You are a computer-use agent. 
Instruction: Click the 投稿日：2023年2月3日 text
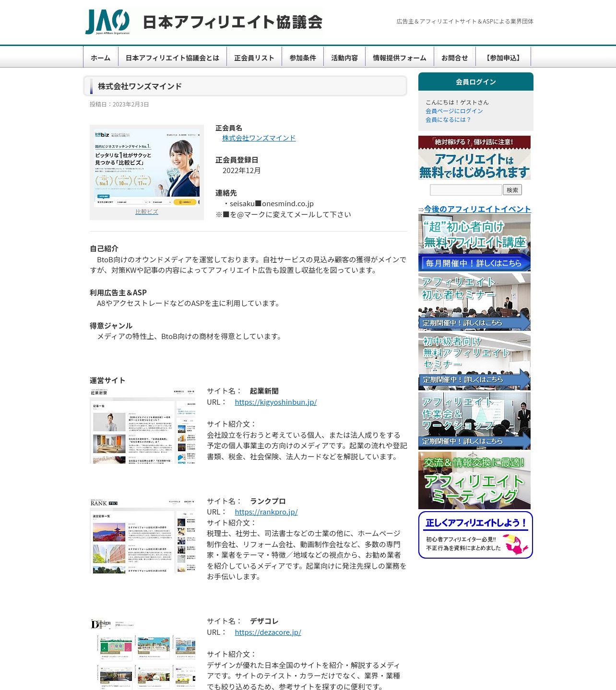119,104
